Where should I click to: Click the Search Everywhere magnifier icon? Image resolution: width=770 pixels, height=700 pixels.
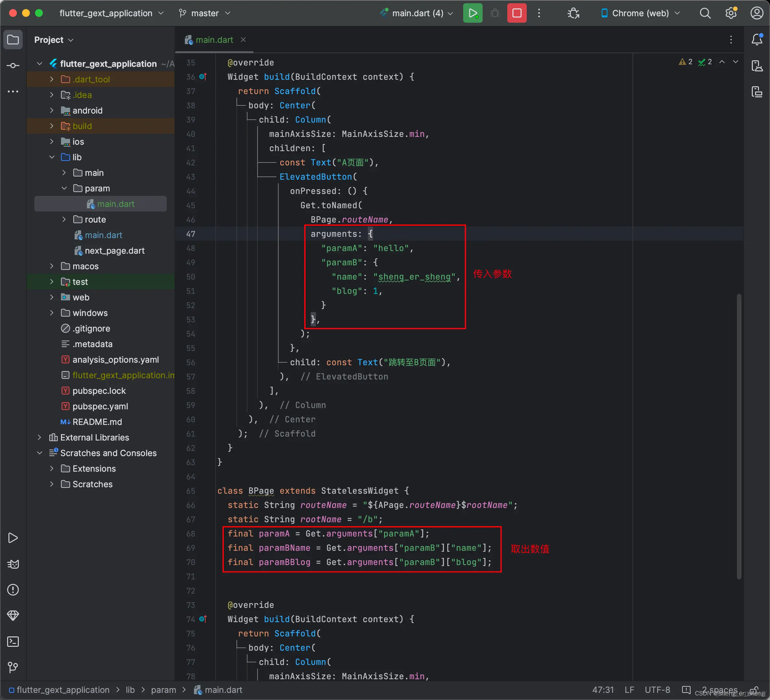(x=705, y=13)
